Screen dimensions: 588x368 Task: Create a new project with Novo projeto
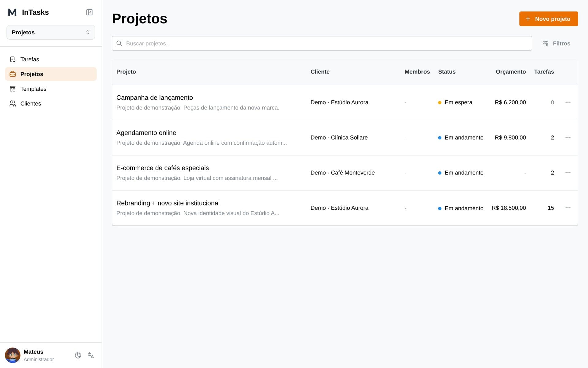548,19
